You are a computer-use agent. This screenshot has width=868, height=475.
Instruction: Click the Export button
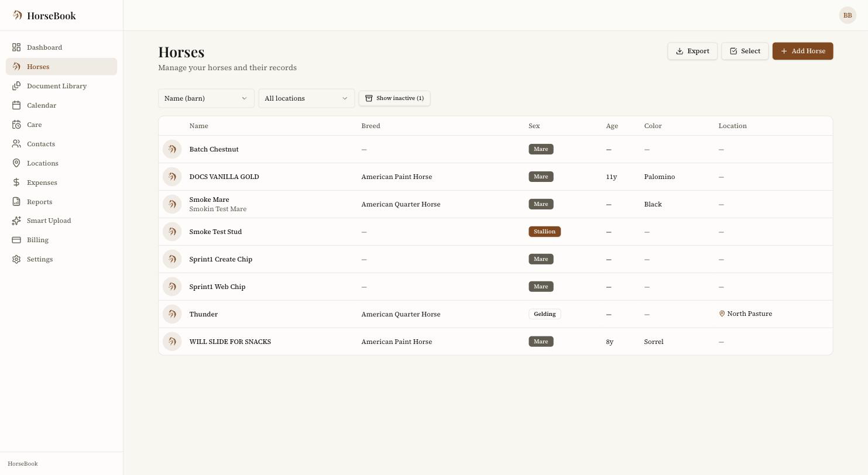tap(692, 51)
